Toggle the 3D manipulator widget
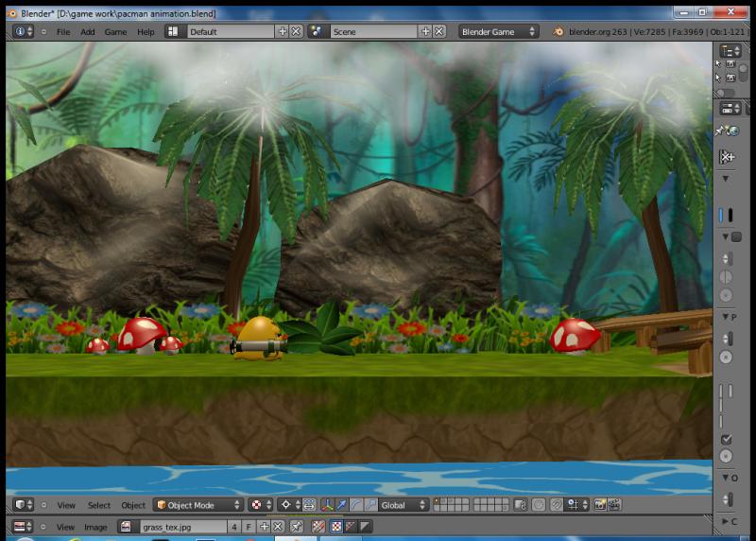Screen dimensions: 756x541 (326, 505)
